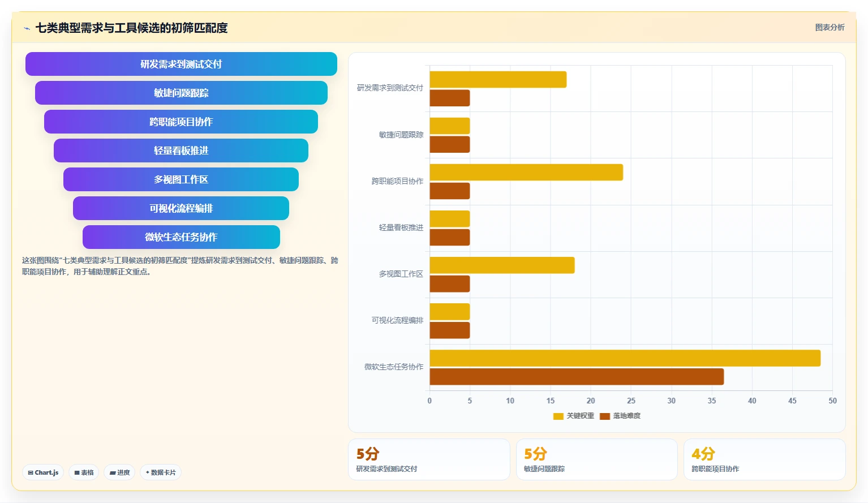Click the brown 可视化流程编排 chart bar
The width and height of the screenshot is (868, 503).
(450, 330)
